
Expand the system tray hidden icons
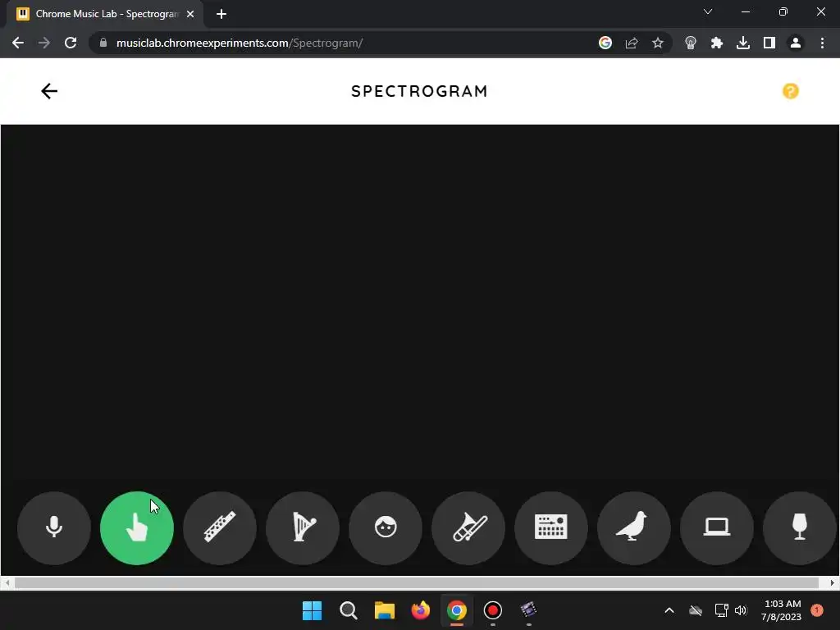tap(669, 610)
